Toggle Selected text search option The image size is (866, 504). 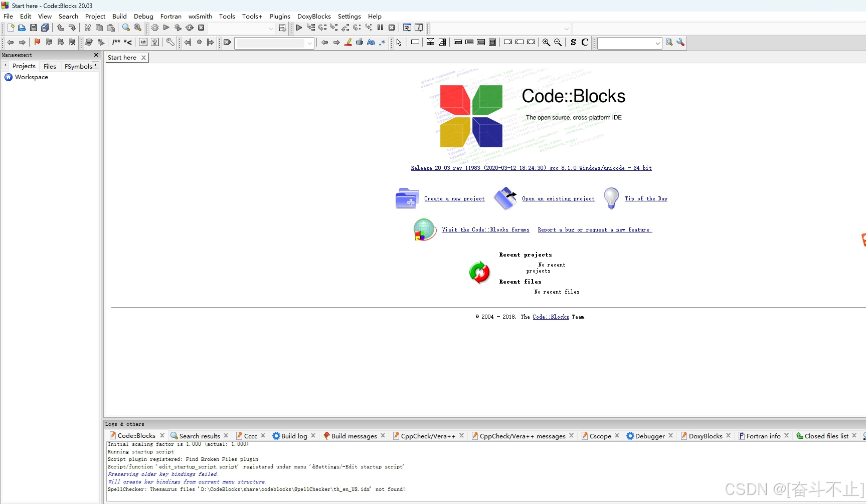pos(360,43)
